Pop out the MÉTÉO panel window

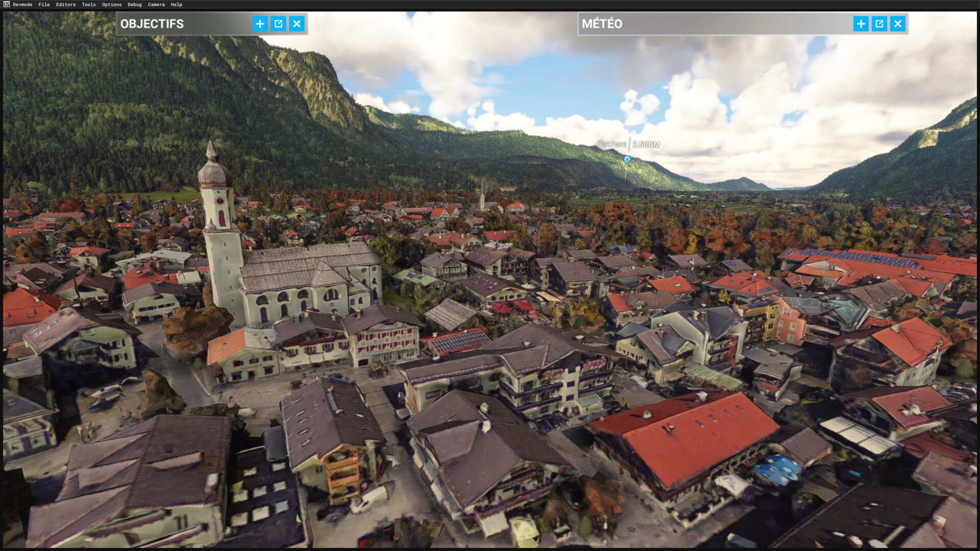pos(879,23)
